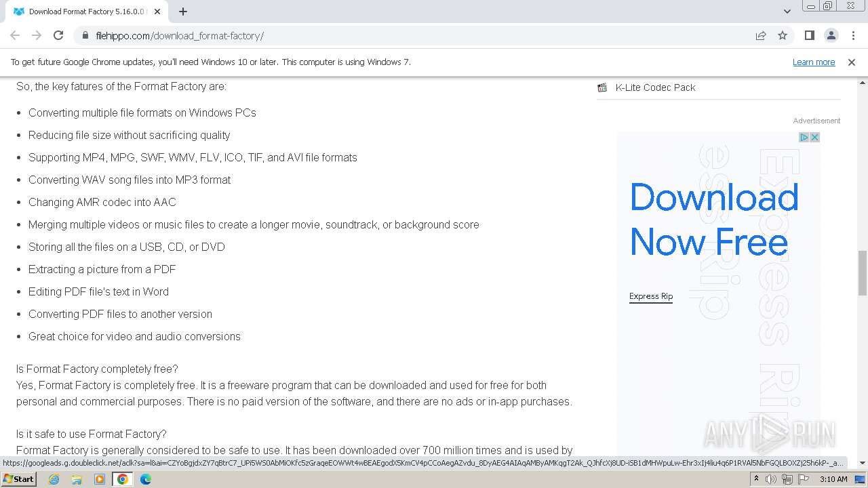Click 'Converting PDF files to another version'
Viewport: 868px width, 488px height.
pos(120,314)
